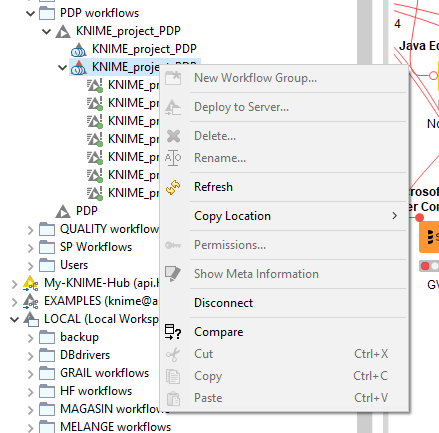
Task: Click the red-triangle selected workflow icon
Action: [x=79, y=67]
